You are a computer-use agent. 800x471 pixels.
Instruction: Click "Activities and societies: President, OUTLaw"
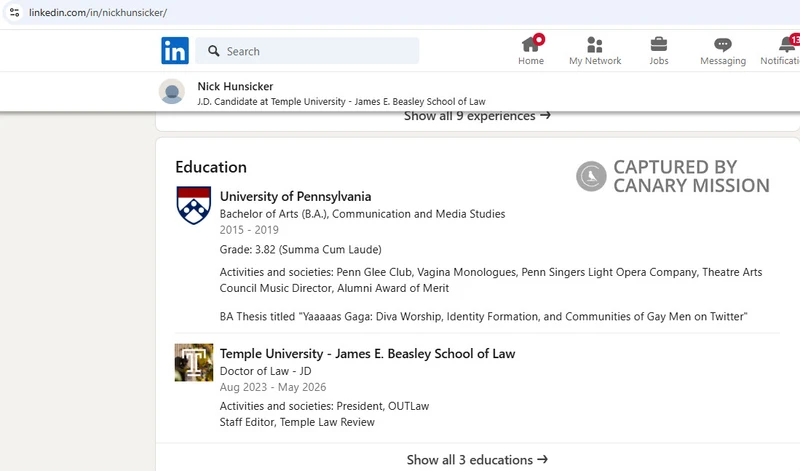324,406
